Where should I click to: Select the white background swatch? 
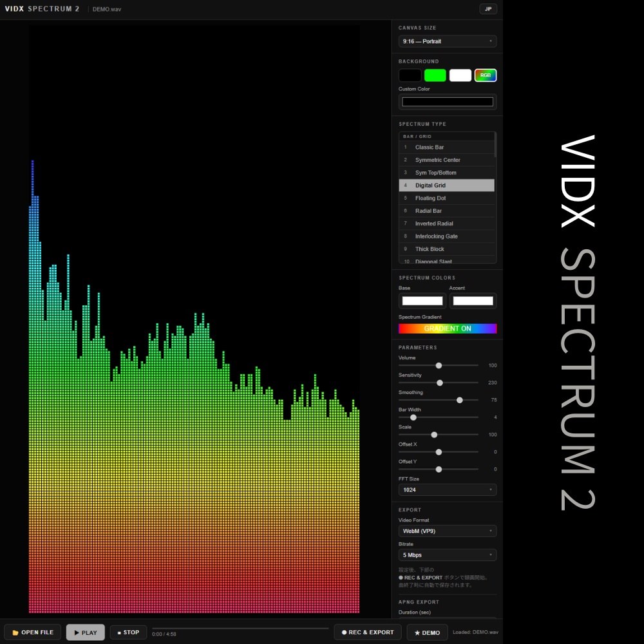460,75
